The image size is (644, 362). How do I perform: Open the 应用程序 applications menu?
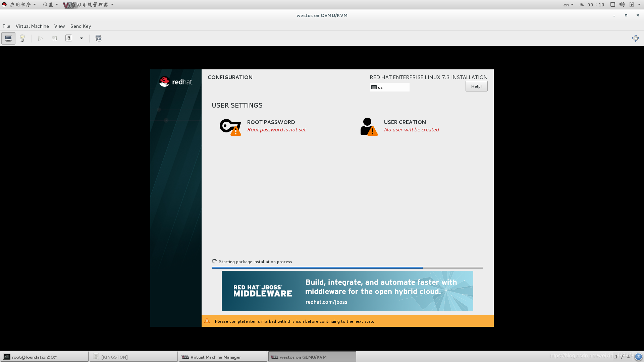(23, 4)
